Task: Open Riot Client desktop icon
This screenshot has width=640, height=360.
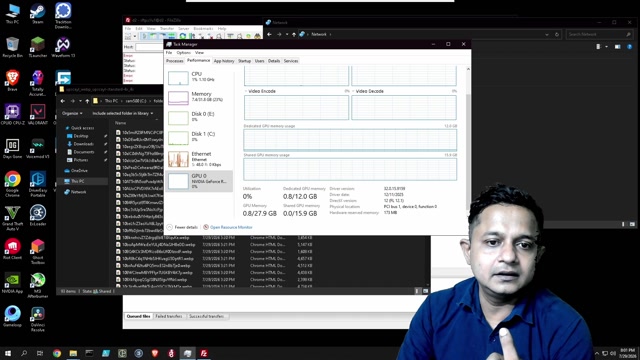Action: (x=12, y=249)
